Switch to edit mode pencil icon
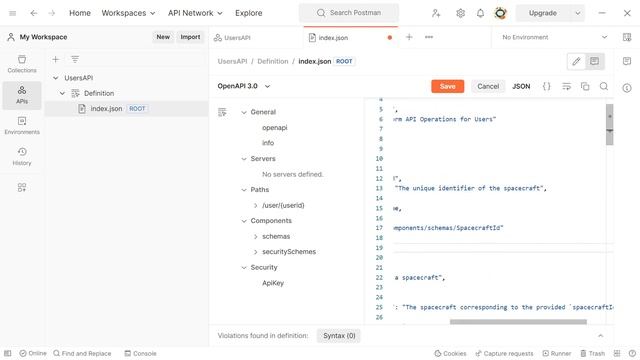The width and height of the screenshot is (640, 360). pyautogui.click(x=576, y=62)
